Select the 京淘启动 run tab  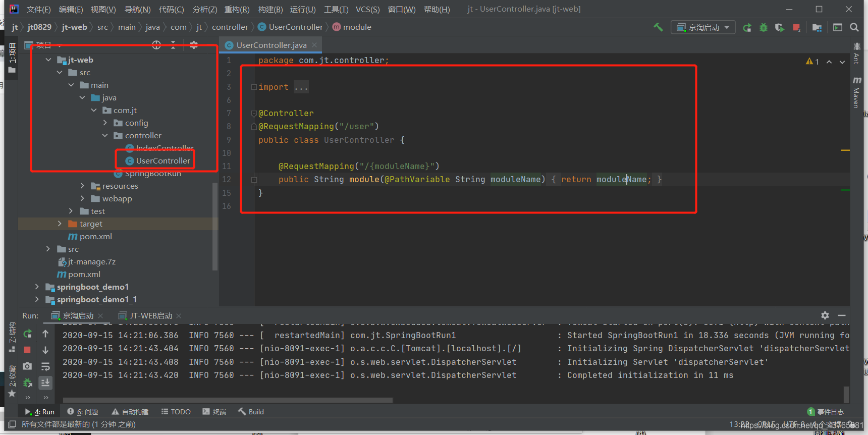pos(78,315)
